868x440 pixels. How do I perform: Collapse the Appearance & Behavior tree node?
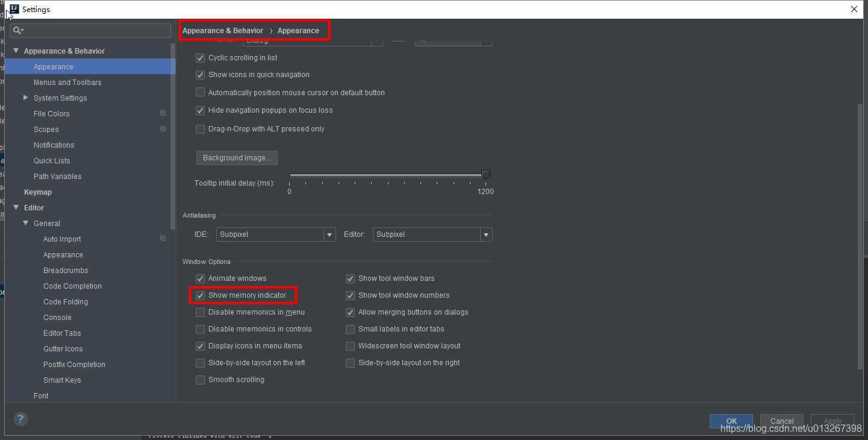tap(16, 51)
